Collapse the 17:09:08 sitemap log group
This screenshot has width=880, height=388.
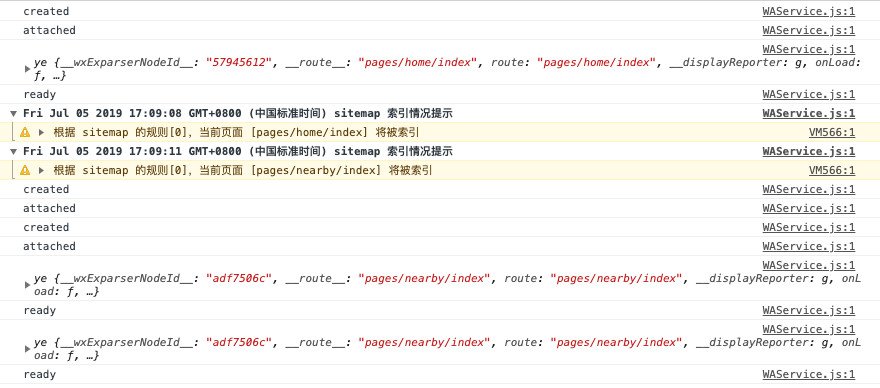13,113
